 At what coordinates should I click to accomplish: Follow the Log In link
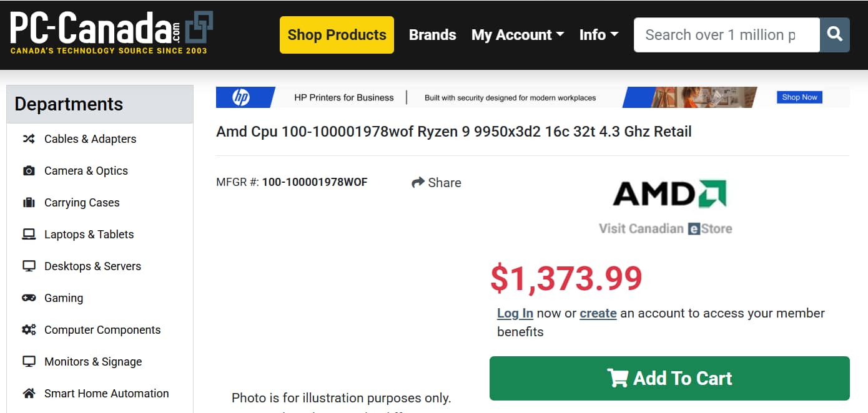pyautogui.click(x=515, y=313)
